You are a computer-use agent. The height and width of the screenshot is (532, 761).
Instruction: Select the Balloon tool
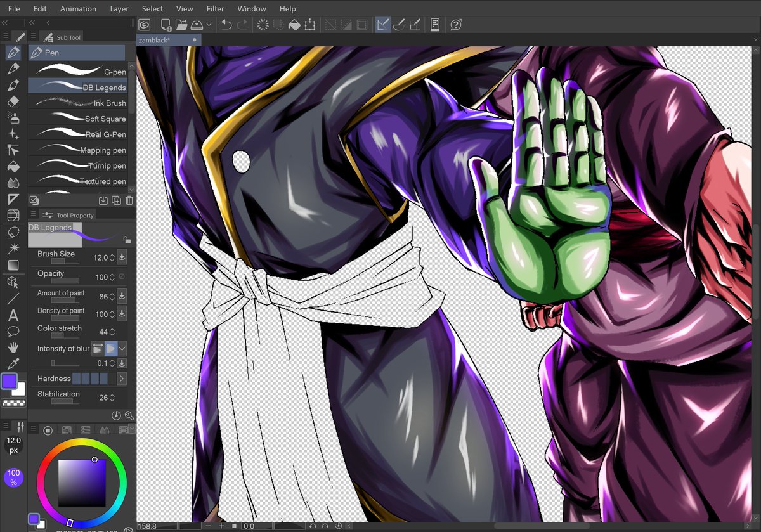[x=13, y=331]
